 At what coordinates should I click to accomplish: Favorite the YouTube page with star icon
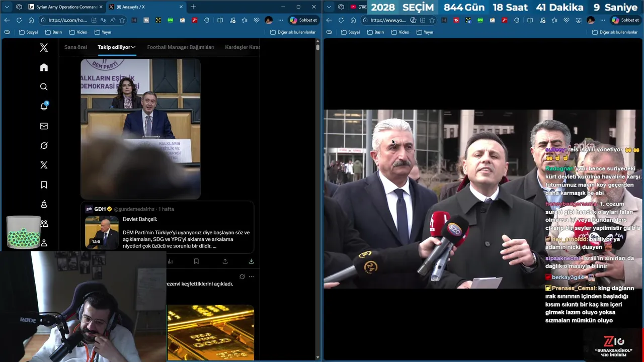pos(432,20)
